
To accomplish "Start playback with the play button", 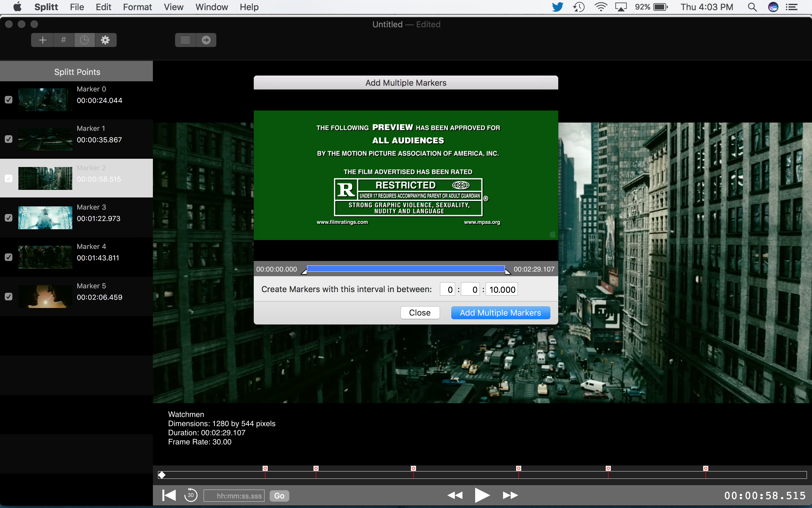I will coord(482,495).
